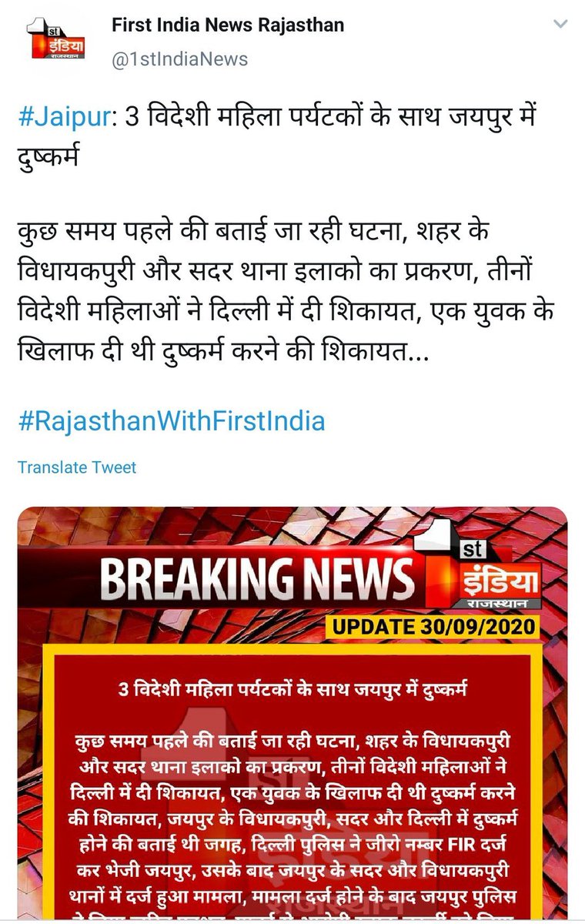This screenshot has width=585, height=924.
Task: Visit the @1stIndiaNews handle
Action: pyautogui.click(x=180, y=59)
